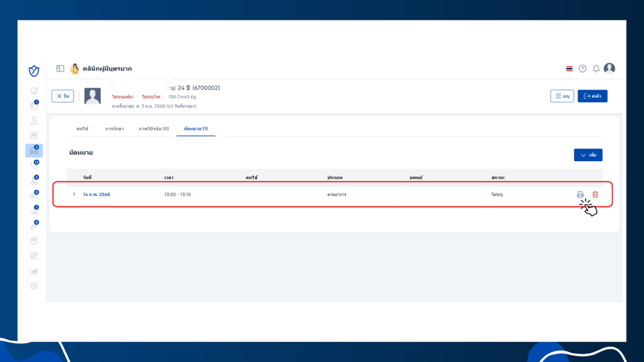Delete the 14 ก.พ. 2568 appointment
644x362 pixels.
click(x=595, y=195)
